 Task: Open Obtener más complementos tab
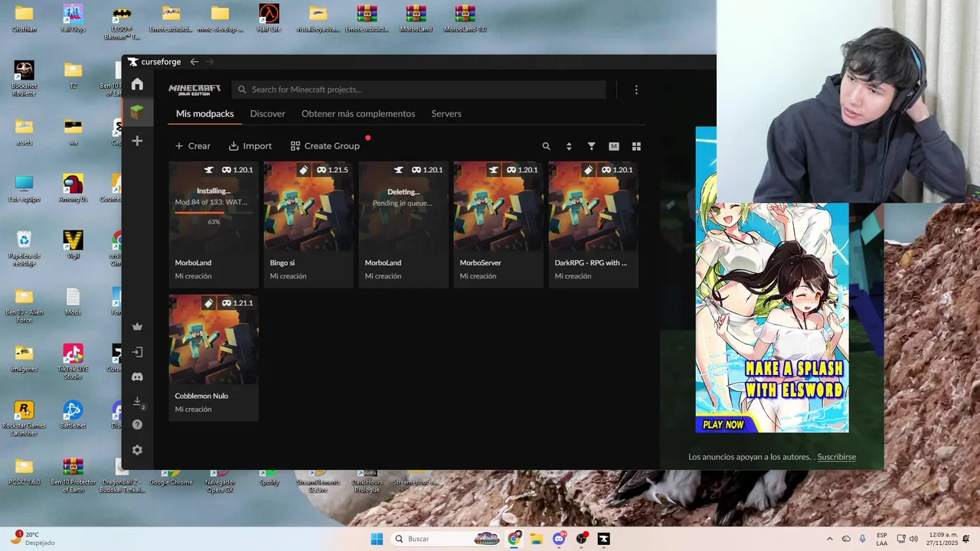(x=358, y=113)
